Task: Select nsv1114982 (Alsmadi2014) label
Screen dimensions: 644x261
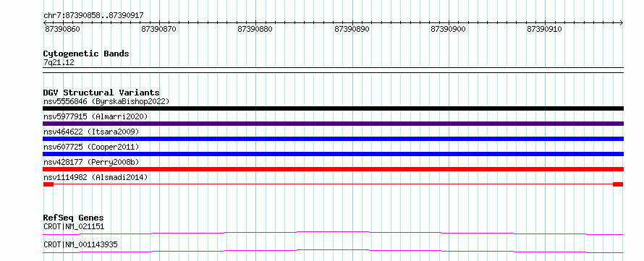Action: [x=96, y=177]
